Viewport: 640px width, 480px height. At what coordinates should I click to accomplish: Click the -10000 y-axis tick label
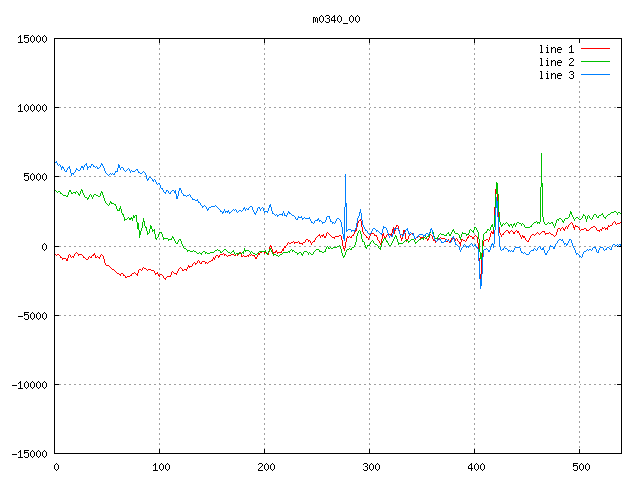[27, 384]
